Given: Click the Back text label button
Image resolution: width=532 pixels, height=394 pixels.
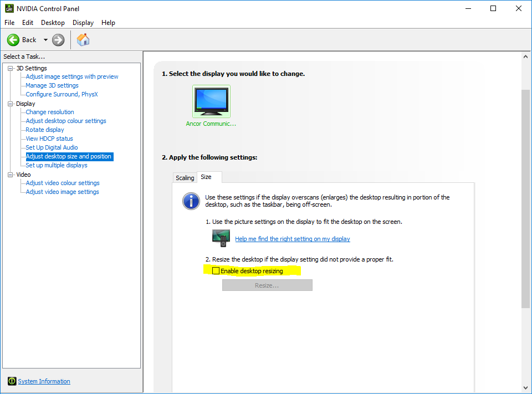Looking at the screenshot, I should 29,40.
